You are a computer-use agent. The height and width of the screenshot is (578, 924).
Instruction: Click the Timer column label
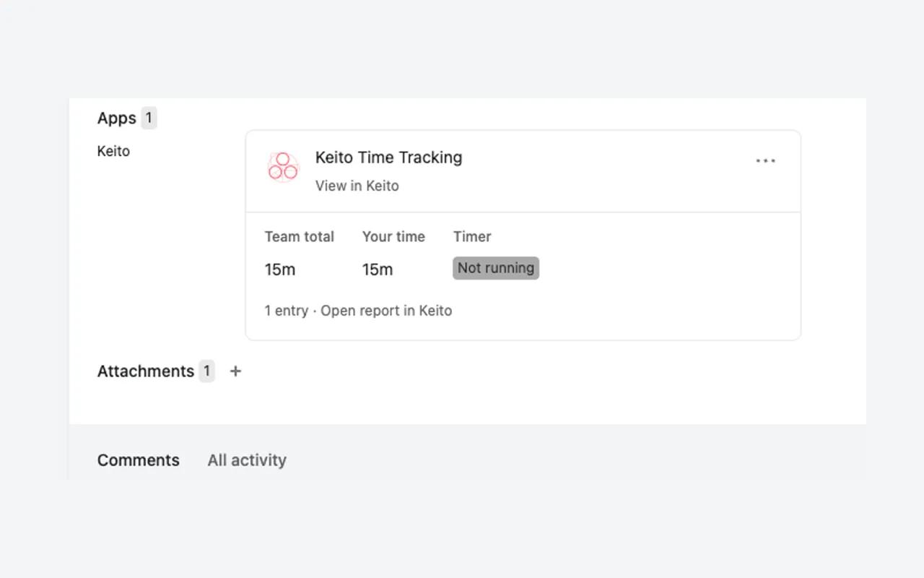pos(472,236)
